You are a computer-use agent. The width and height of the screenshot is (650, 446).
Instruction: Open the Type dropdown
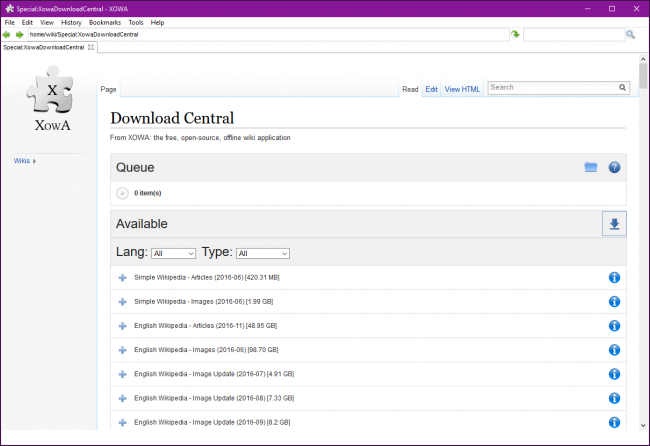pos(263,253)
